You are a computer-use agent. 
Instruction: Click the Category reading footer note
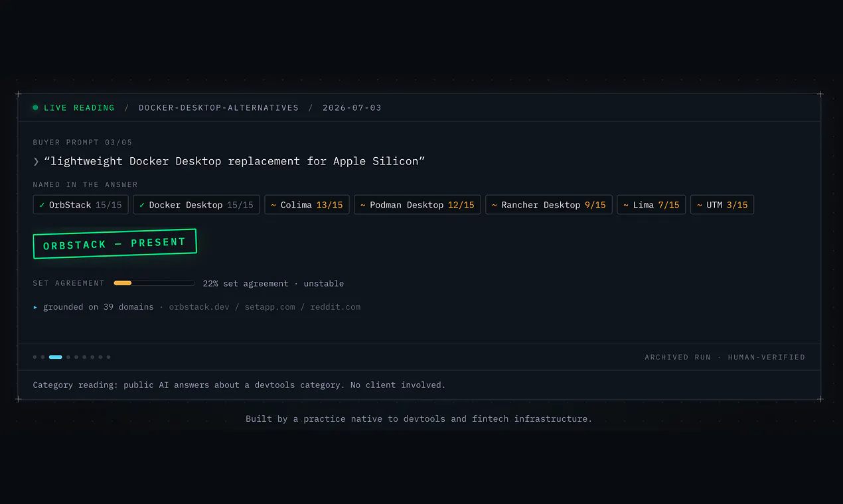239,385
